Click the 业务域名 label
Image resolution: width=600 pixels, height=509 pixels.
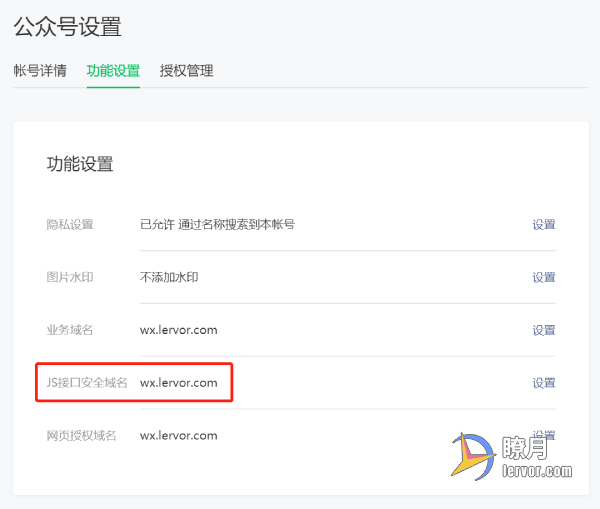pyautogui.click(x=70, y=330)
